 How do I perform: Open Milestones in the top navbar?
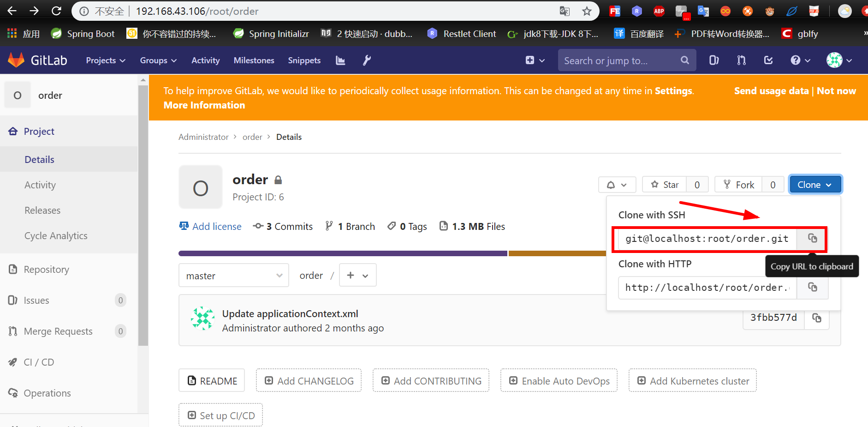254,60
